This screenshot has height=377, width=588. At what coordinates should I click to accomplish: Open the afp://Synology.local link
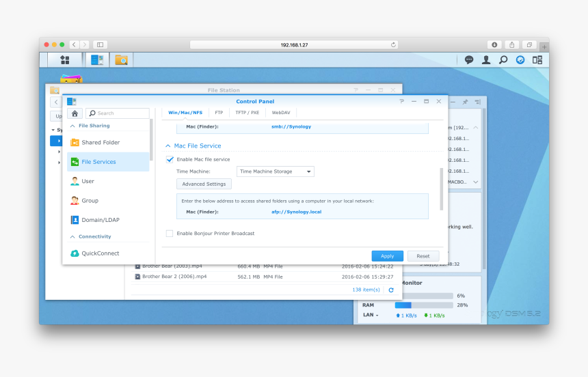[296, 212]
